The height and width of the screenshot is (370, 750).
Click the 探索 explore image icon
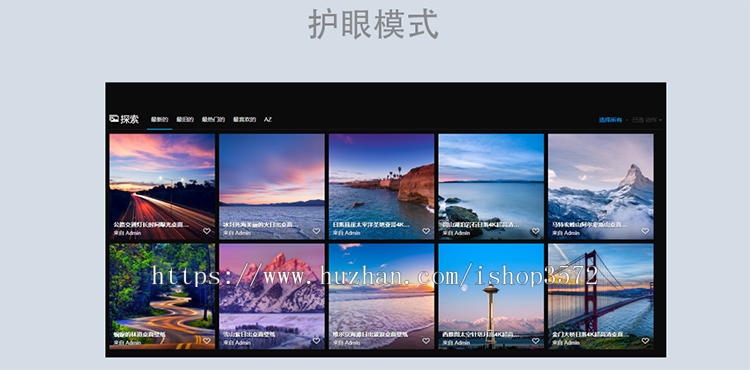[113, 118]
